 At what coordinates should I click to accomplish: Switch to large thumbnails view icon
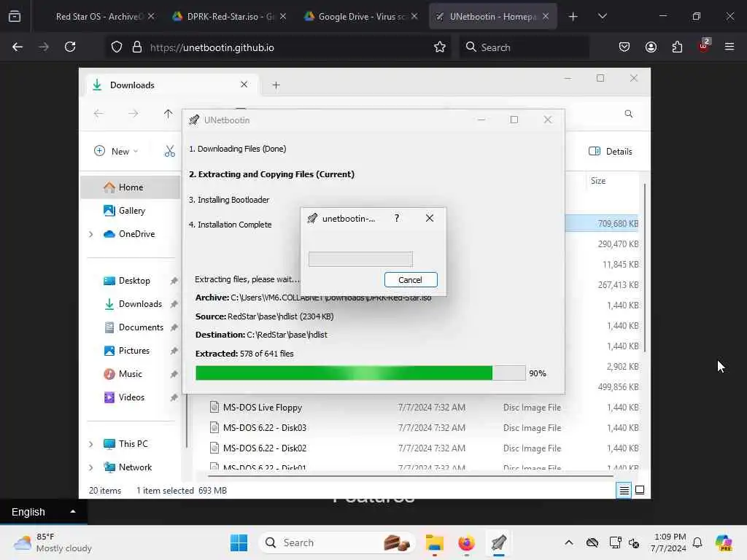[640, 490]
